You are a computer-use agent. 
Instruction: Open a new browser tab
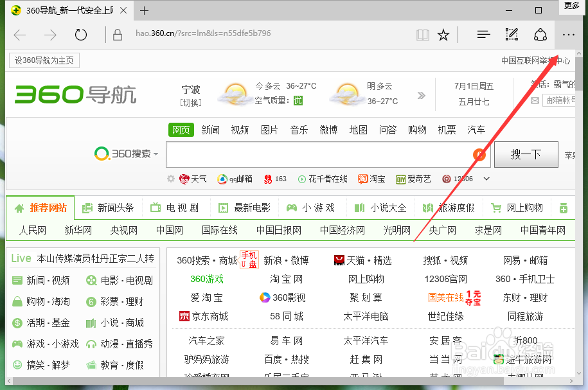pos(144,10)
